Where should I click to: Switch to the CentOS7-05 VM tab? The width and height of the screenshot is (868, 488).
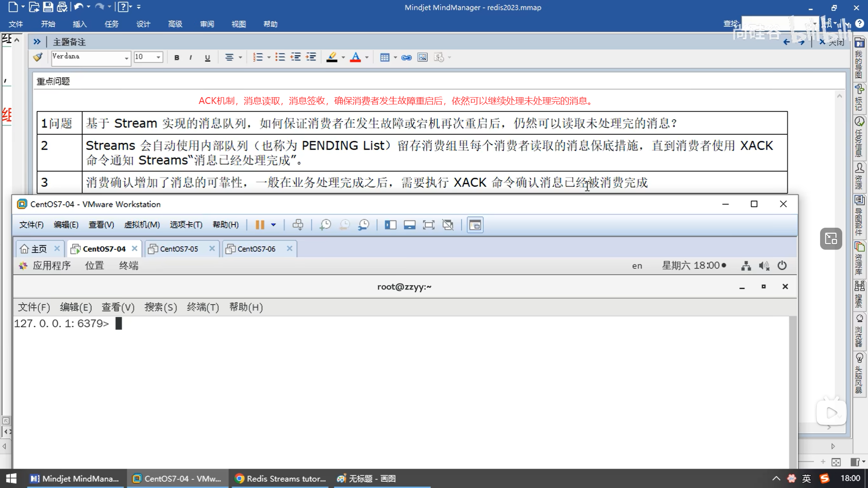click(x=179, y=249)
